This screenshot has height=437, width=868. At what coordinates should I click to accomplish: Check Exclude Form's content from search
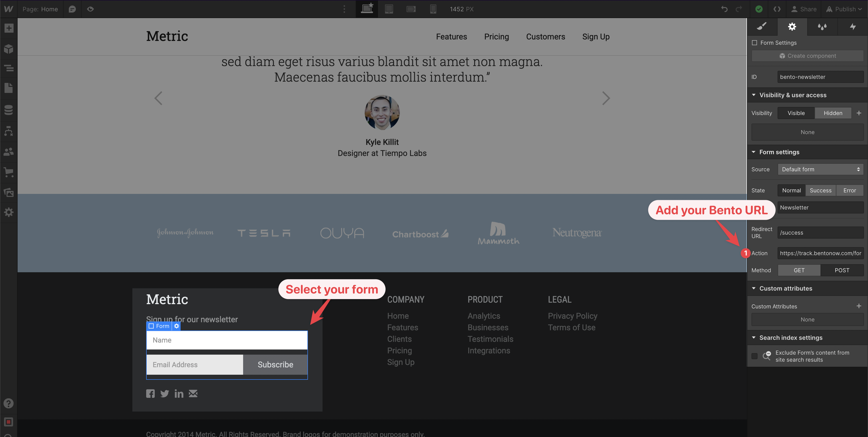click(754, 356)
